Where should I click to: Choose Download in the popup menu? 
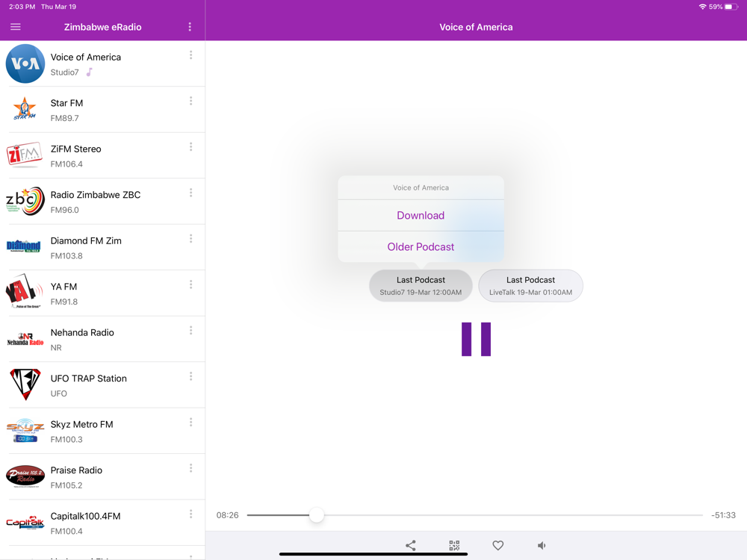(x=421, y=215)
